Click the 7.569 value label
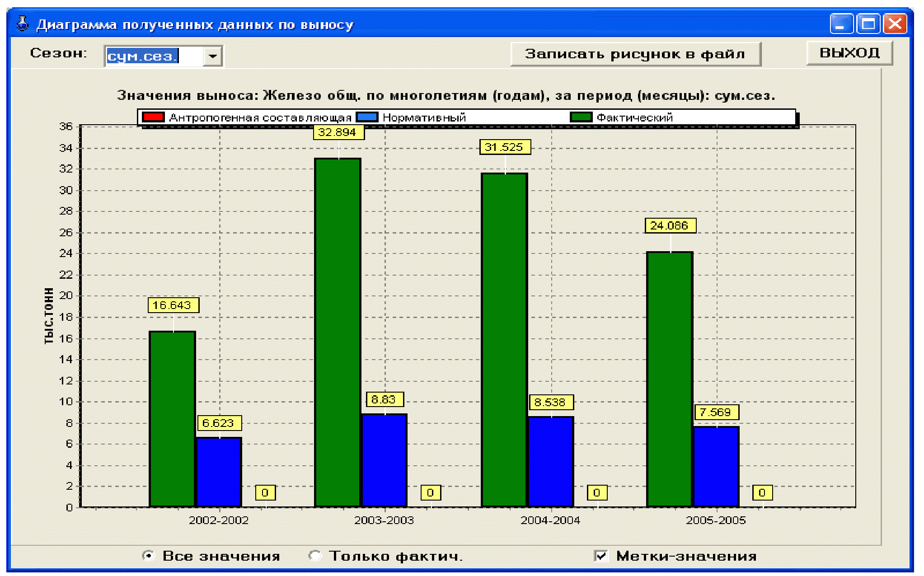The width and height of the screenshot is (924, 576). [717, 412]
